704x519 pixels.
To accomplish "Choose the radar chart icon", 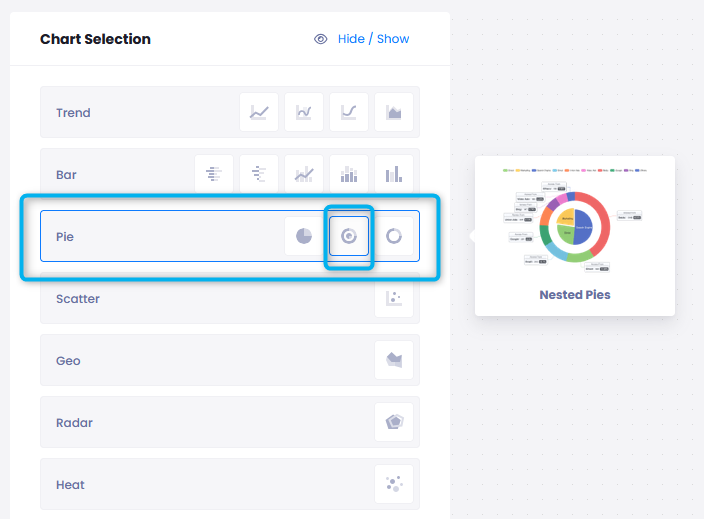I will pyautogui.click(x=394, y=423).
